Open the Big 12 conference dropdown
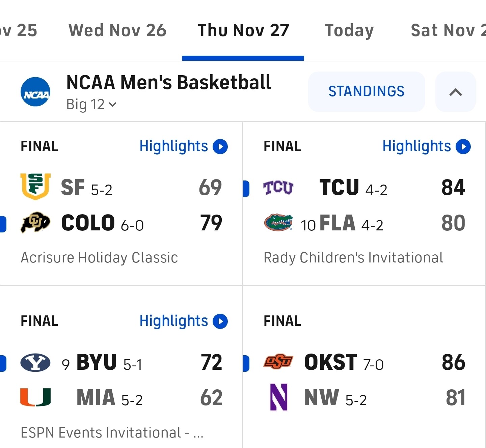 91,105
